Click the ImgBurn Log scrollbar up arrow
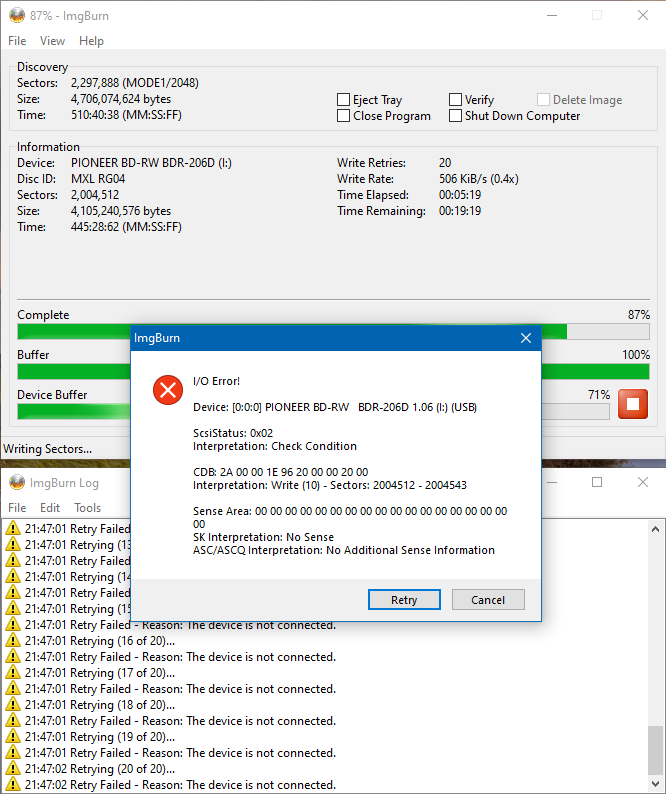The image size is (666, 794). tap(655, 529)
